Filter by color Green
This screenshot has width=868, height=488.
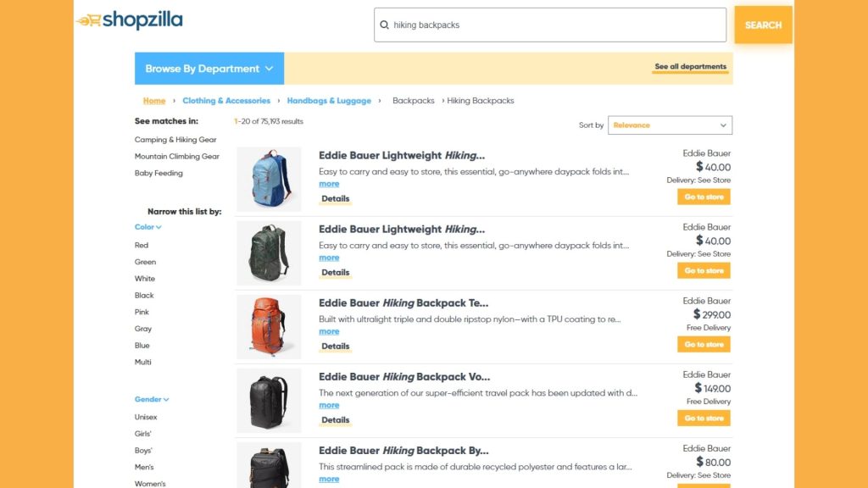point(145,262)
